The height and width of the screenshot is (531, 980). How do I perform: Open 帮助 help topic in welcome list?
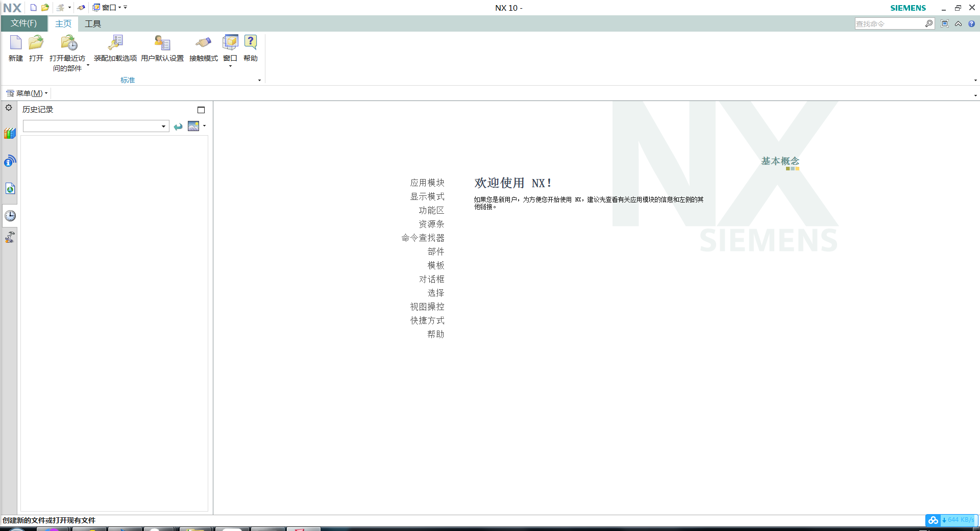436,334
